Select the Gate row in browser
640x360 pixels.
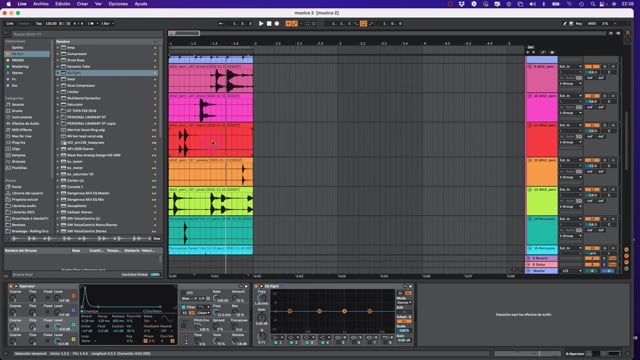tap(107, 79)
